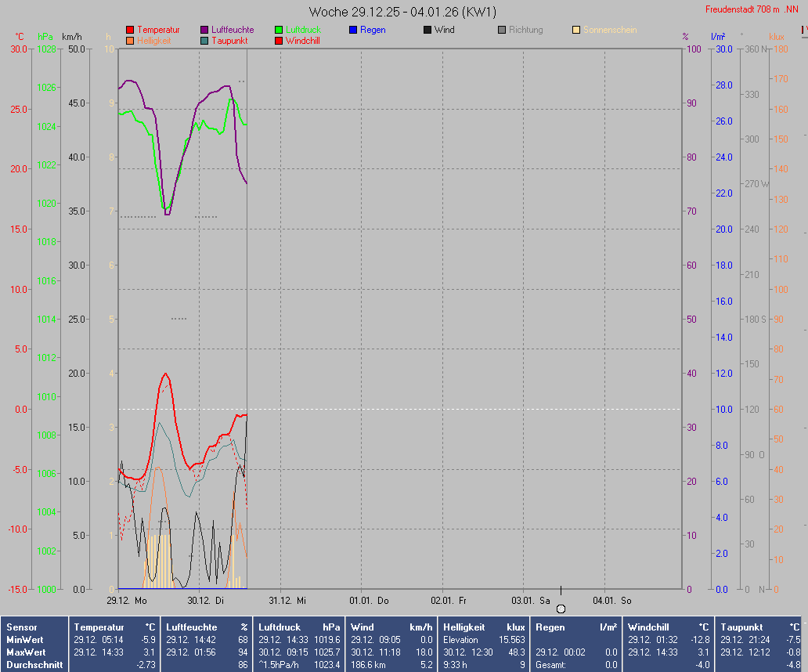The image size is (808, 672).
Task: Select the Temperatur column header in the table
Action: coord(99,627)
